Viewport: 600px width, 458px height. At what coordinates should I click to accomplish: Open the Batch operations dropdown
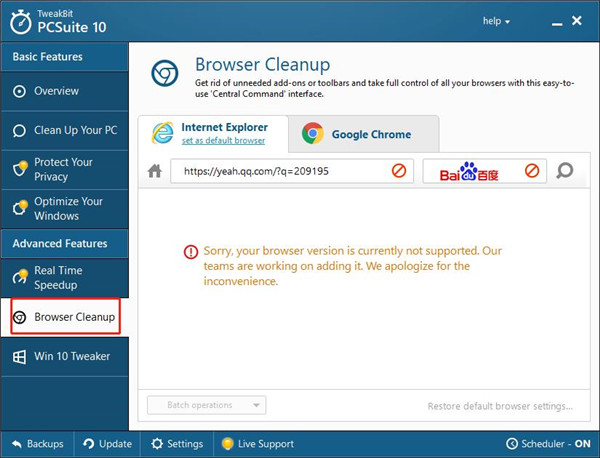[206, 405]
